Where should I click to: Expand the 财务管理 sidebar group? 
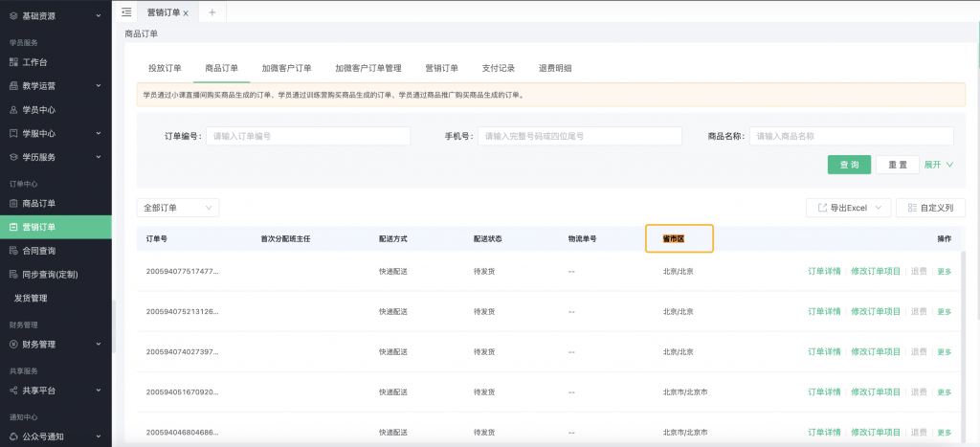pos(100,344)
